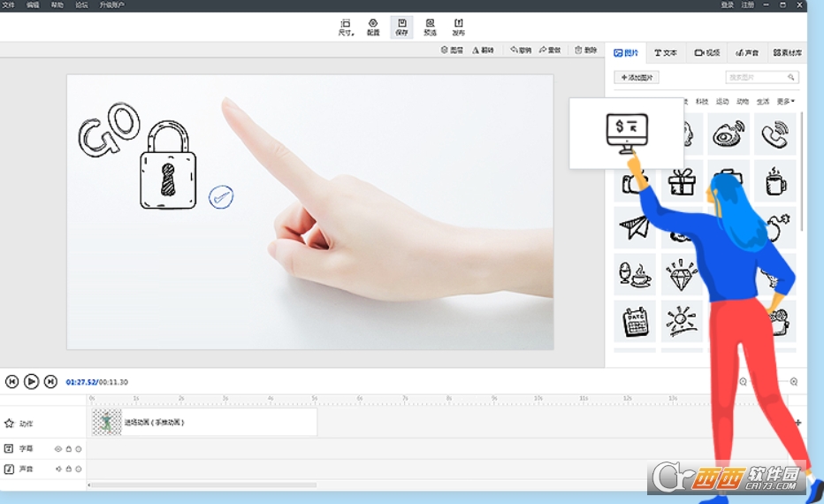Open the 文件 menu
824x504 pixels.
[8, 5]
